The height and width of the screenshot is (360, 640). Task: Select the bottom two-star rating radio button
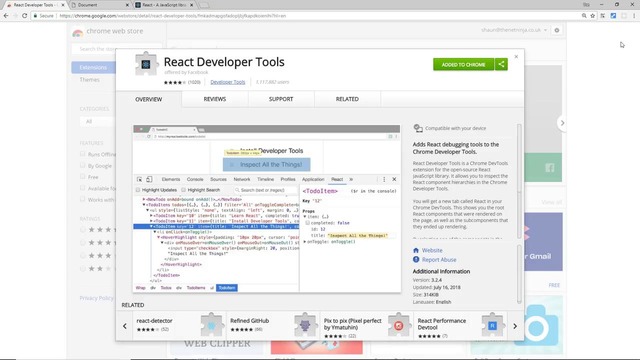(x=83, y=269)
